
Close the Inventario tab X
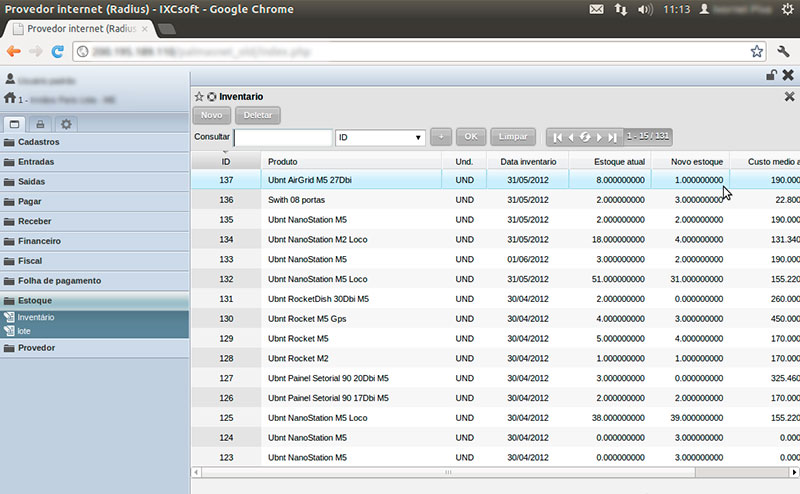coord(789,96)
